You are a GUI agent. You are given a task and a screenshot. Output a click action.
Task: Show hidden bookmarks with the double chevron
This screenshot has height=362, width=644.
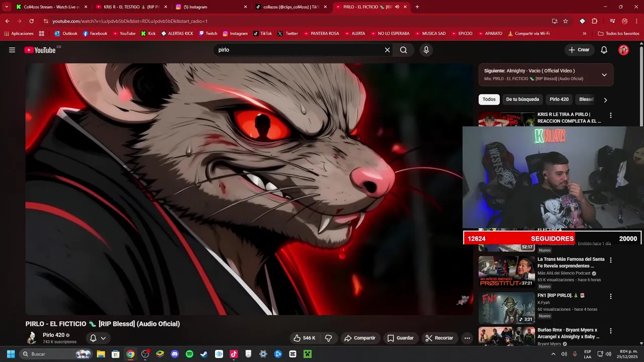584,34
